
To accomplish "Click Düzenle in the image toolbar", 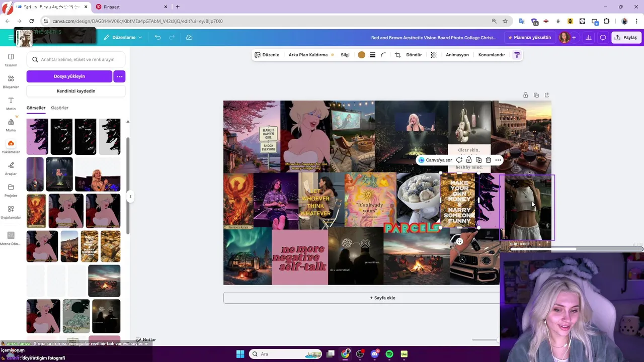I will pos(267,55).
